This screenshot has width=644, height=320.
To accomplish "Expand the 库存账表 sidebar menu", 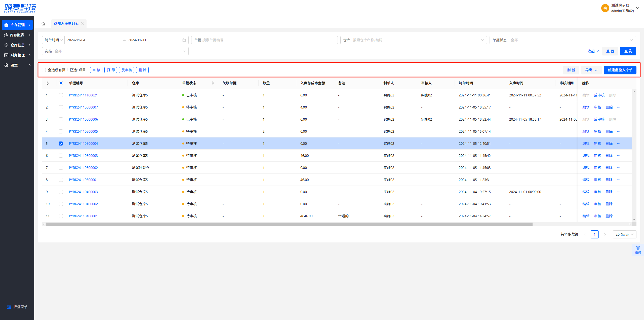I will pyautogui.click(x=17, y=35).
